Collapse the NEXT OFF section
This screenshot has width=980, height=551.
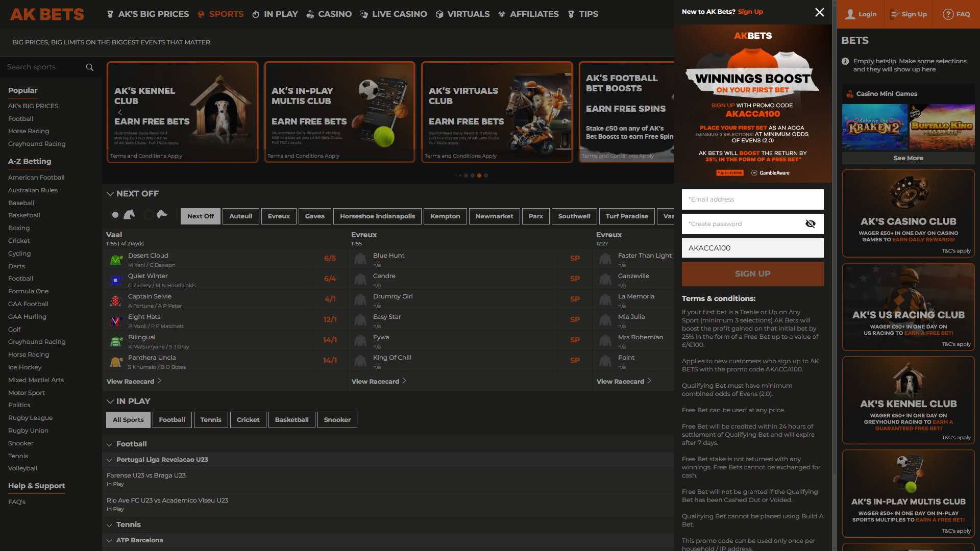pos(110,193)
